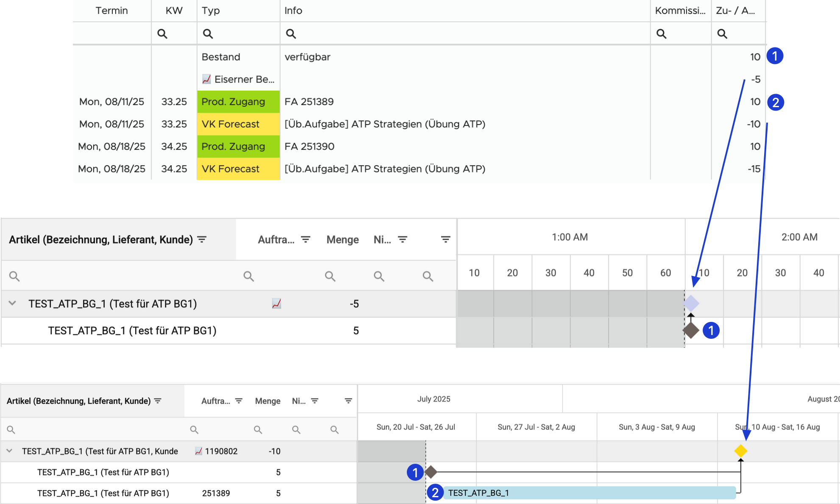Click search icon under Typ column

coord(208,34)
